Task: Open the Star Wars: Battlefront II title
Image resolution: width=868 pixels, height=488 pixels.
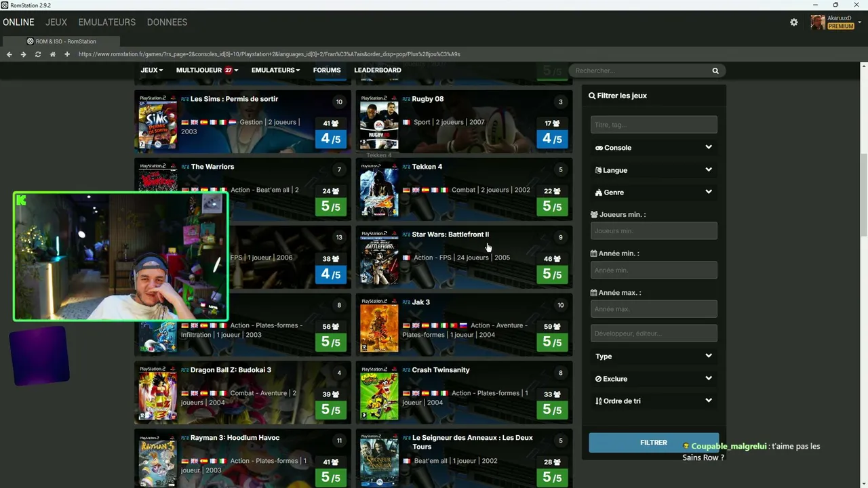Action: pyautogui.click(x=450, y=235)
